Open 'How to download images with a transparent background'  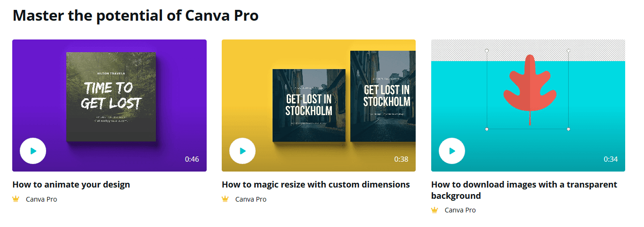coord(524,190)
